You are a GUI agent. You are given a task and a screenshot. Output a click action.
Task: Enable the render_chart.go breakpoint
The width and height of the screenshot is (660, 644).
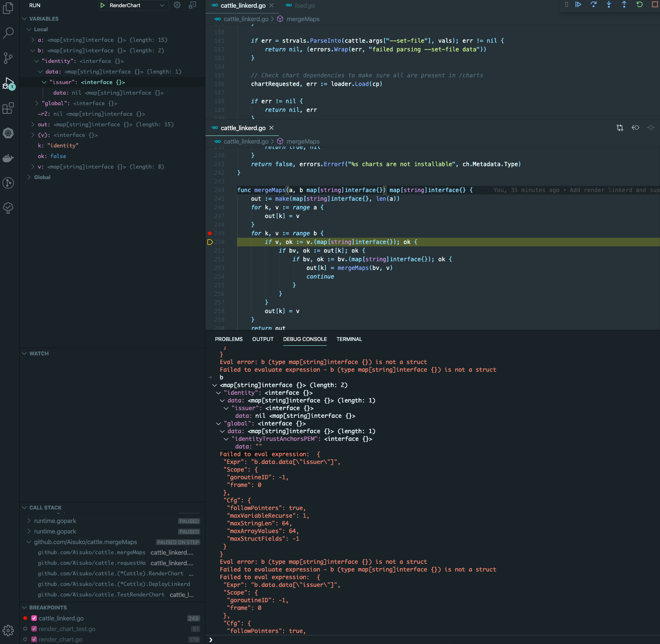point(34,639)
